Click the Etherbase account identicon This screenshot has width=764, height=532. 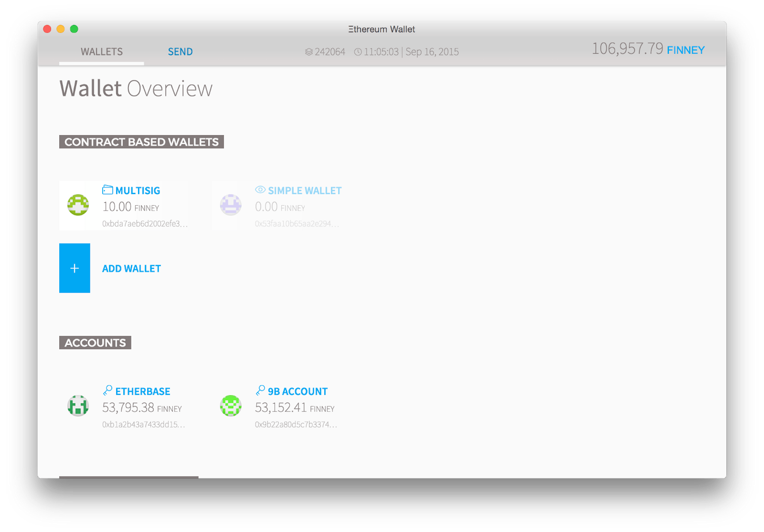click(78, 406)
